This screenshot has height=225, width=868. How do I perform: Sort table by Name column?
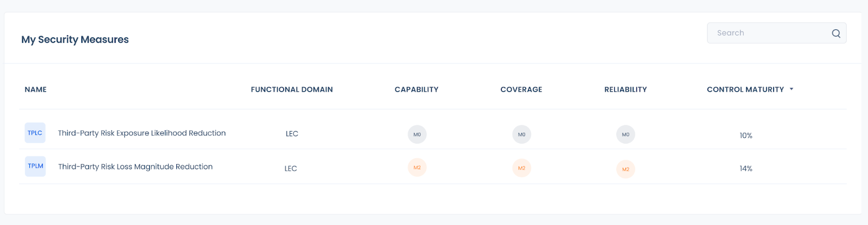point(36,89)
